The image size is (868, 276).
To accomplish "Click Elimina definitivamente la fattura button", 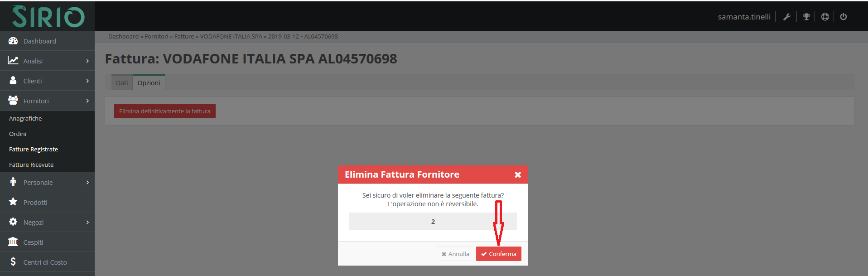I will (x=164, y=111).
